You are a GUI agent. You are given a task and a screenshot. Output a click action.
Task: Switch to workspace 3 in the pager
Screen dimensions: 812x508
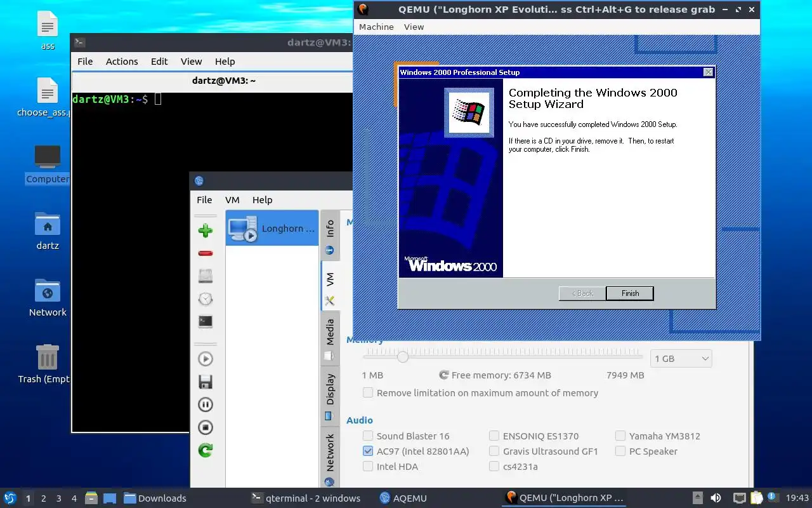click(58, 498)
